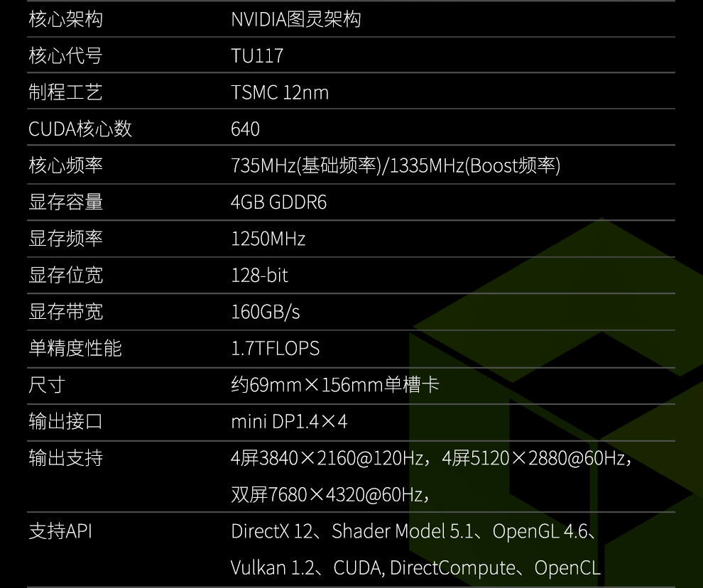Click the '约69mm×156mm单槽卡' value
The width and height of the screenshot is (703, 588).
click(x=335, y=385)
